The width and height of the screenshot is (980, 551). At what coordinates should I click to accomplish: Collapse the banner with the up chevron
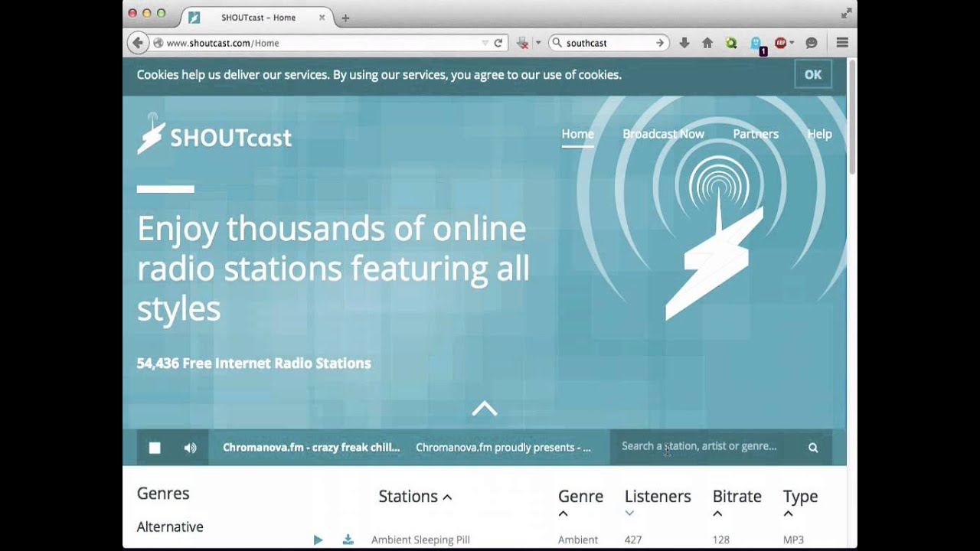(484, 409)
